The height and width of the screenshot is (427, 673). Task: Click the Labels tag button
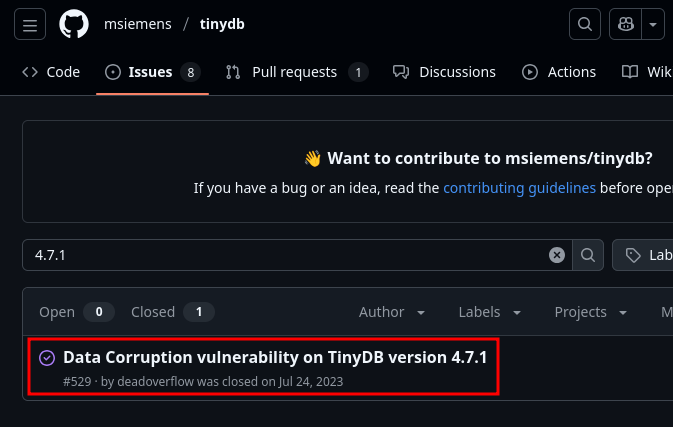[647, 255]
